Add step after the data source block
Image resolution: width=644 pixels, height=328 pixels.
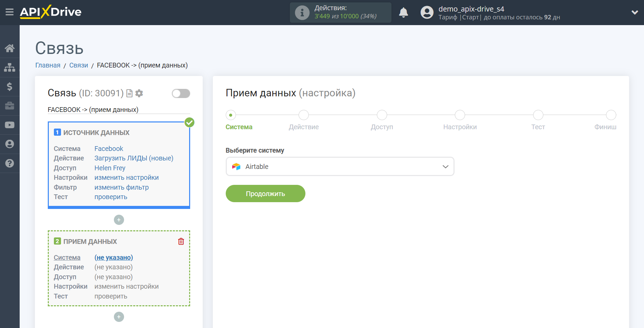pyautogui.click(x=119, y=220)
